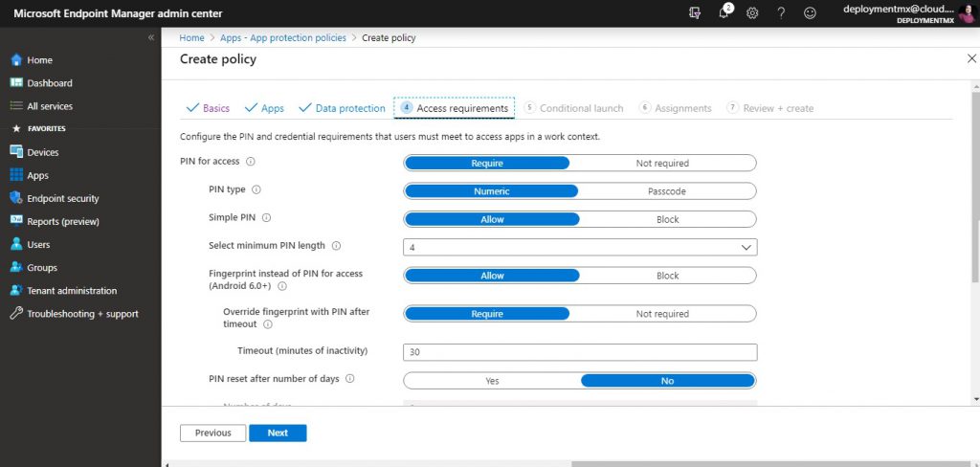
Task: Open the notifications bell icon
Action: coord(724,12)
